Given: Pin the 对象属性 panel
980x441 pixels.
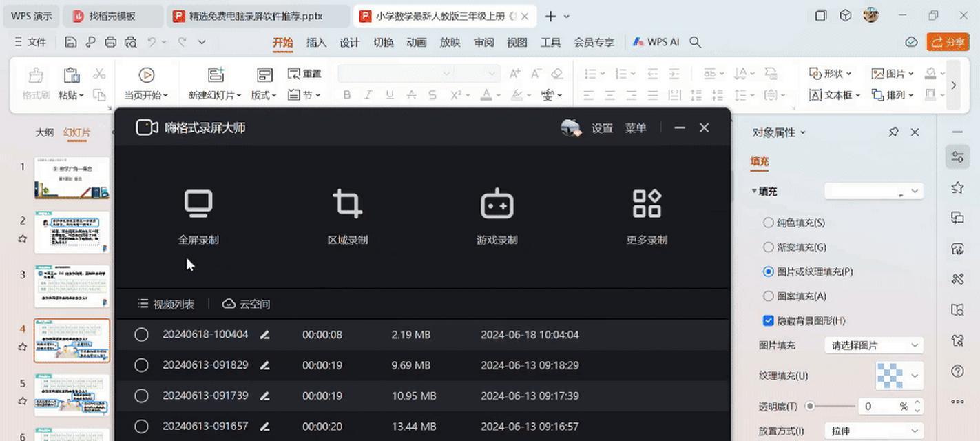Looking at the screenshot, I should [x=893, y=132].
